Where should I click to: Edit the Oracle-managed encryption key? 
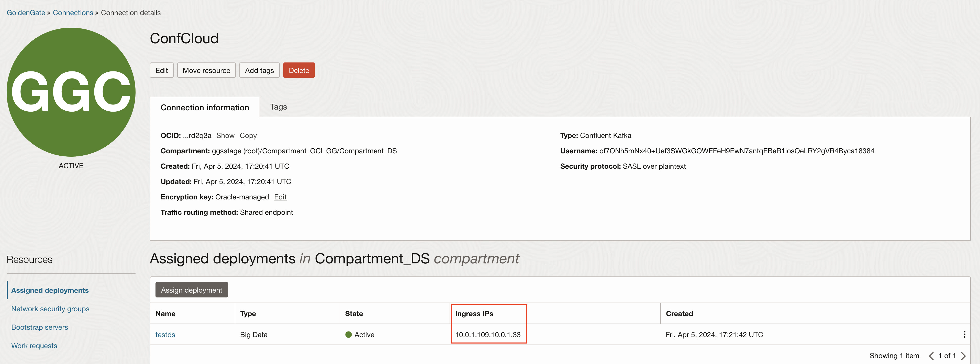280,197
